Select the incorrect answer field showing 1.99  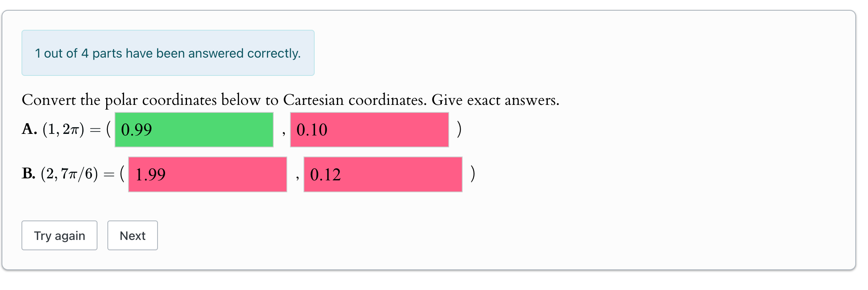(x=207, y=174)
